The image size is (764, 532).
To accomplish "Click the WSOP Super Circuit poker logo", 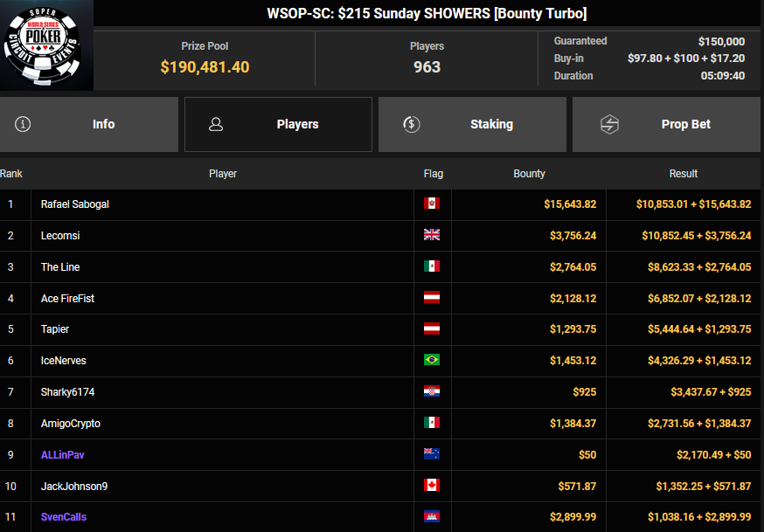I will pos(46,45).
